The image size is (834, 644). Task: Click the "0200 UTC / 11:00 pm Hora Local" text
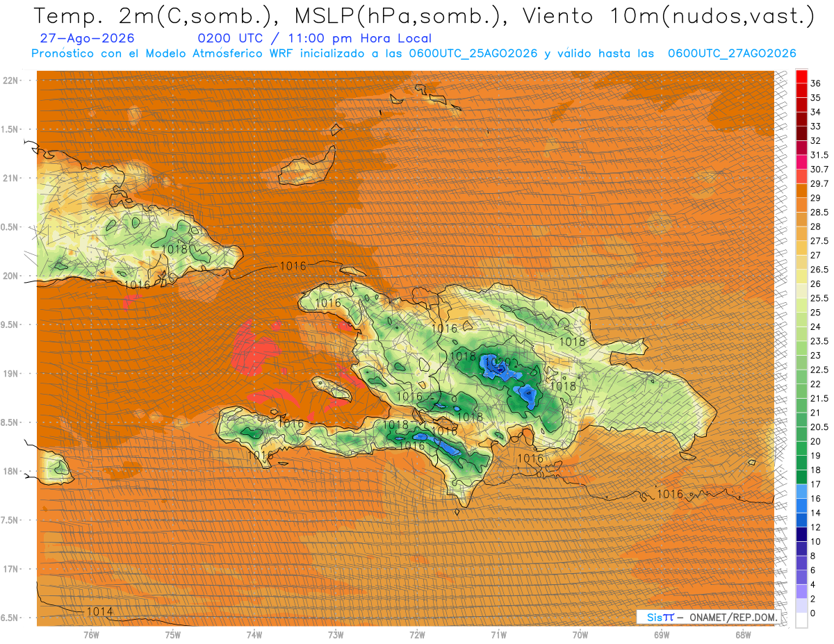314,38
